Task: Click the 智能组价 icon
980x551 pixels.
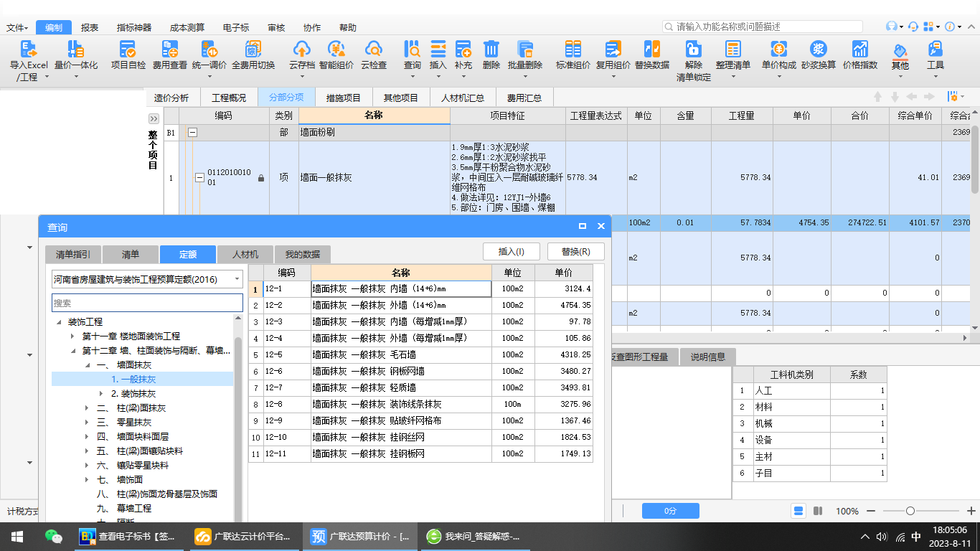Action: (x=336, y=49)
